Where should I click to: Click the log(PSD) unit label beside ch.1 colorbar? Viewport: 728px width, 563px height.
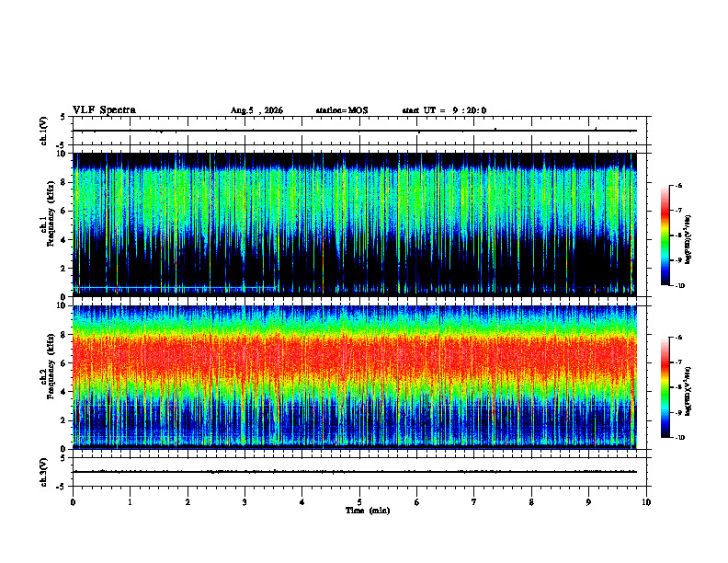click(688, 240)
